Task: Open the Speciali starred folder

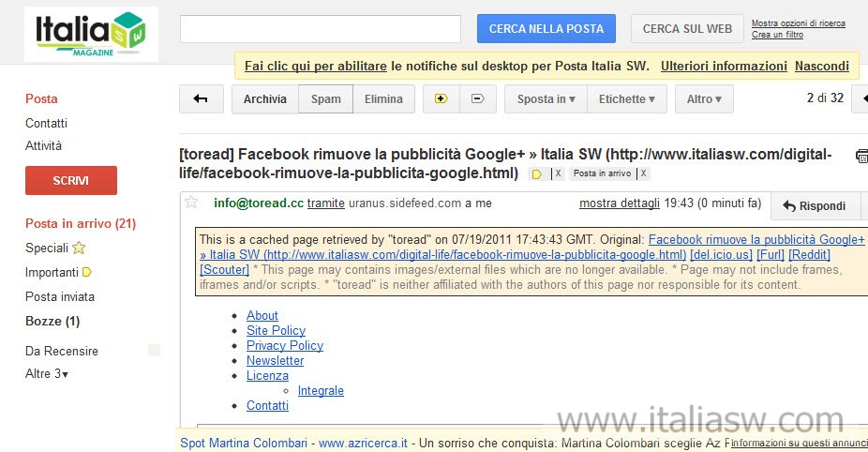Action: (x=47, y=249)
